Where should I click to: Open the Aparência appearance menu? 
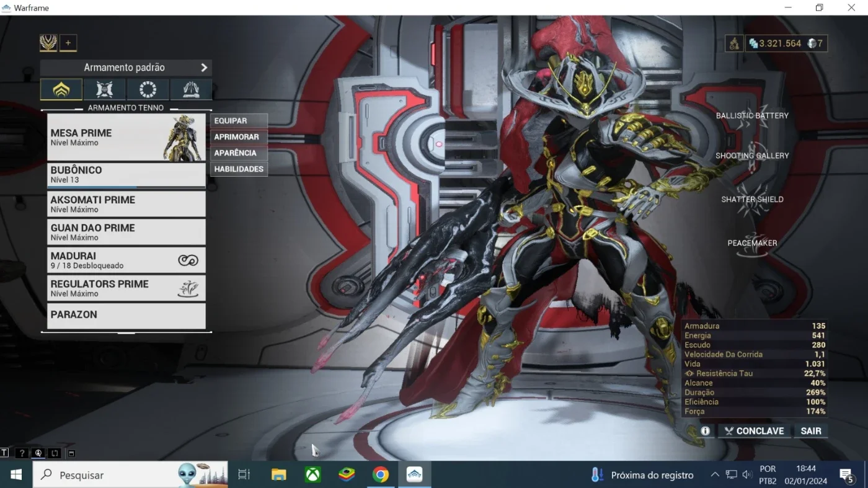[x=239, y=153]
